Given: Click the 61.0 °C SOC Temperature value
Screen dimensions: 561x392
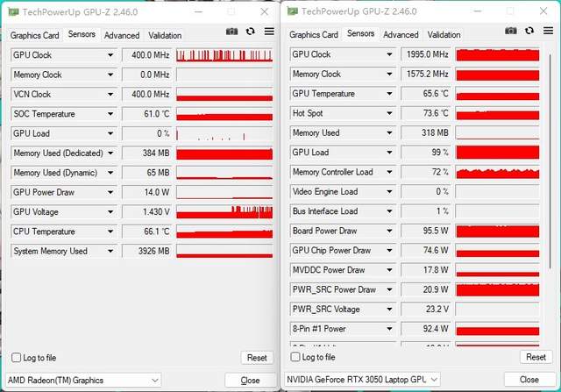Looking at the screenshot, I should (x=146, y=114).
